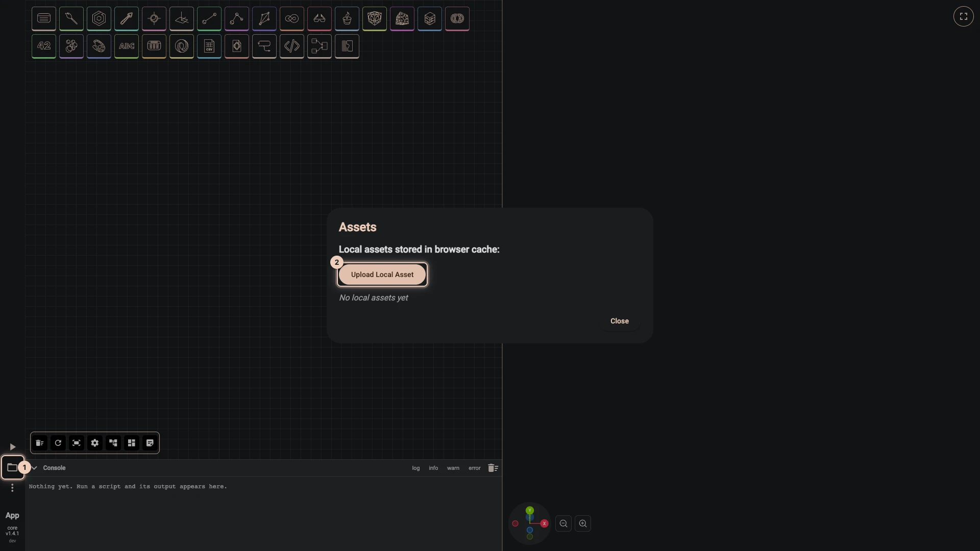This screenshot has height=551, width=980.
Task: Toggle the error console filter
Action: 475,468
